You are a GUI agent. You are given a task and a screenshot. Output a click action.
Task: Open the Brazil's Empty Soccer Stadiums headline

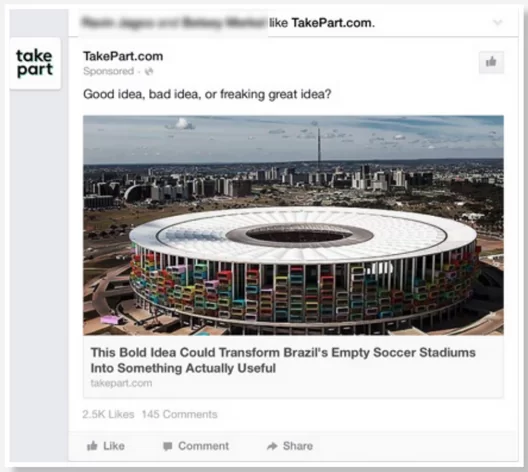click(283, 360)
